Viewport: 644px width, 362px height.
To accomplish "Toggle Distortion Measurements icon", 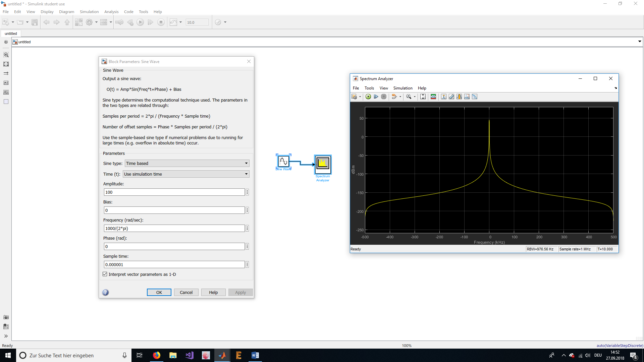I will (467, 97).
